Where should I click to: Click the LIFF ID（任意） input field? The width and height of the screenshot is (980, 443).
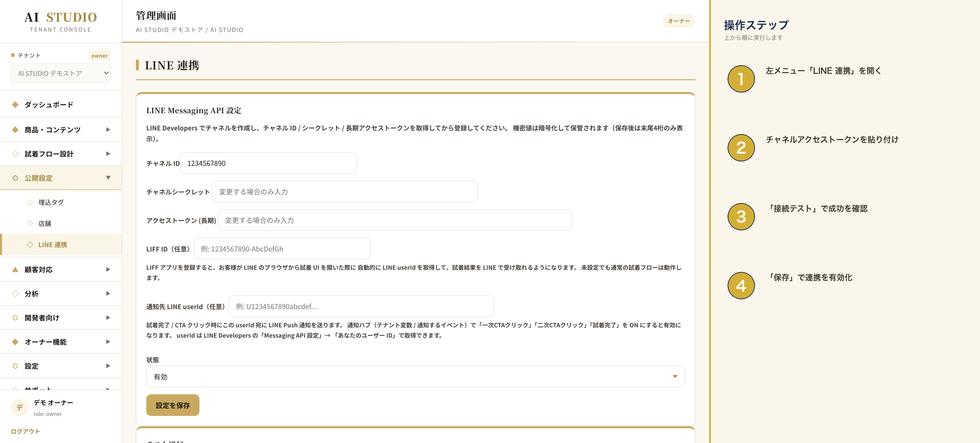(x=282, y=249)
